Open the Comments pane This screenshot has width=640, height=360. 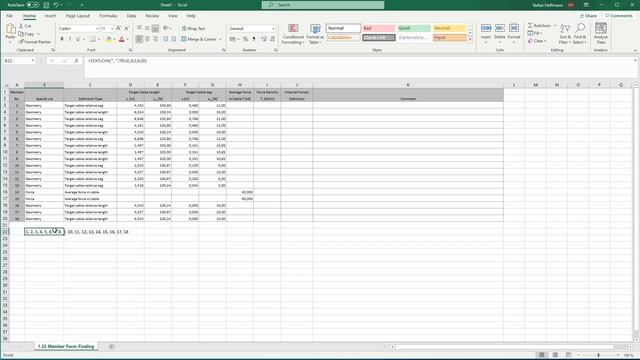[x=619, y=16]
